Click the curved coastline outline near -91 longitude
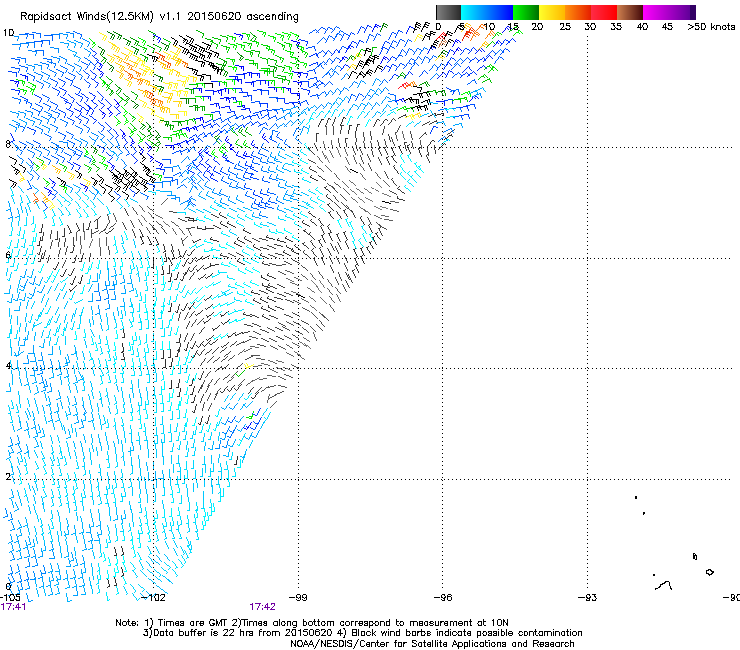 pos(664,585)
